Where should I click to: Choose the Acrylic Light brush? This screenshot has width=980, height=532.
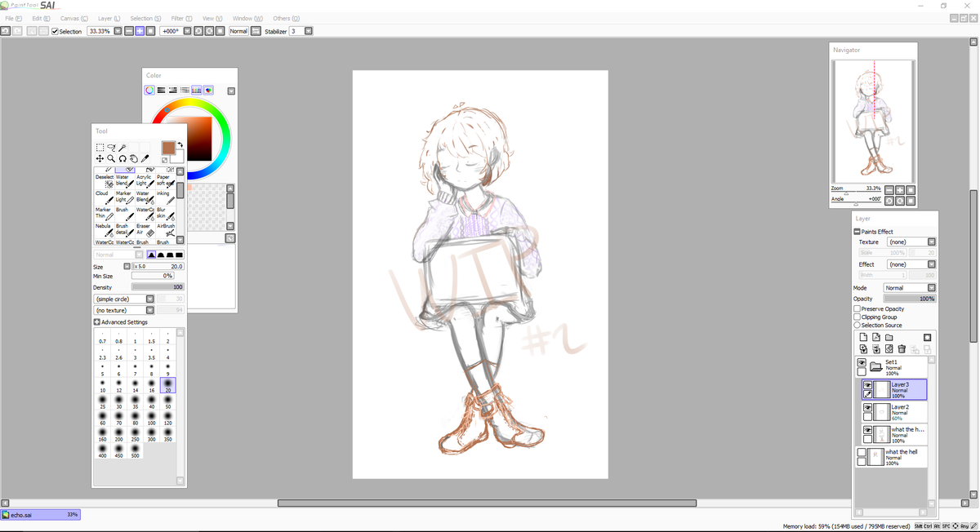[x=145, y=180]
